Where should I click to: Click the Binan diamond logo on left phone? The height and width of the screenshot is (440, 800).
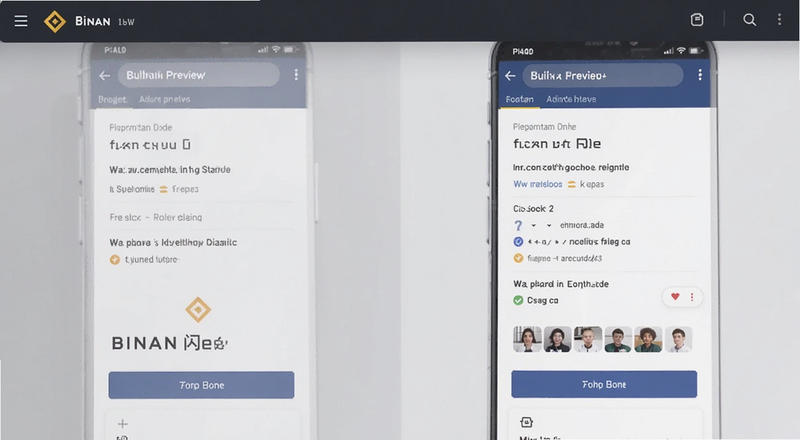point(198,310)
